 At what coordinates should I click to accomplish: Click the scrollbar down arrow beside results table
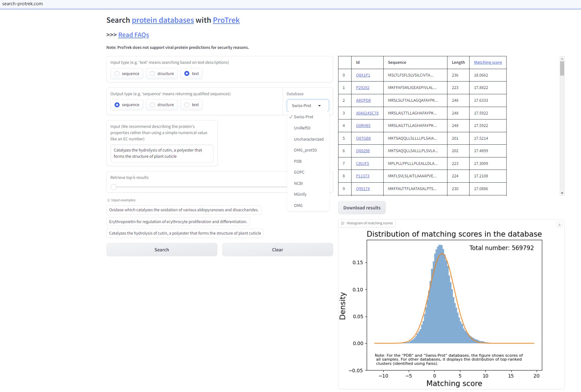tap(562, 193)
